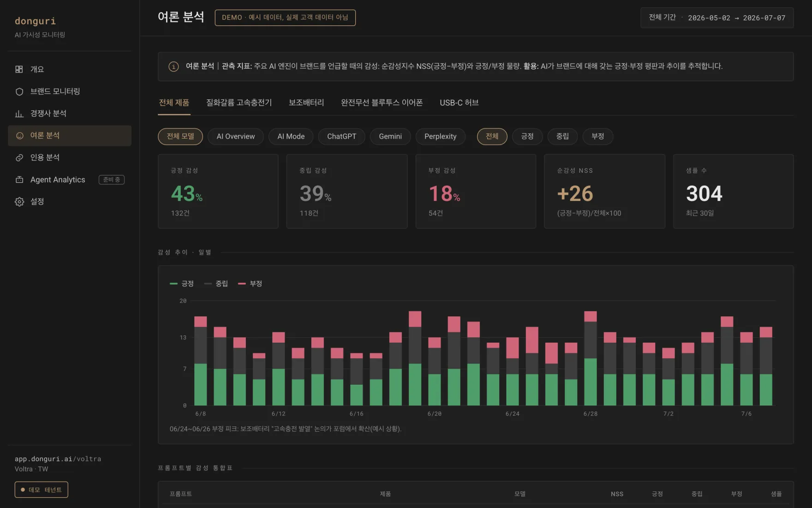The height and width of the screenshot is (508, 812).
Task: Click the DEMO 예시 데이터 badge
Action: pos(285,18)
